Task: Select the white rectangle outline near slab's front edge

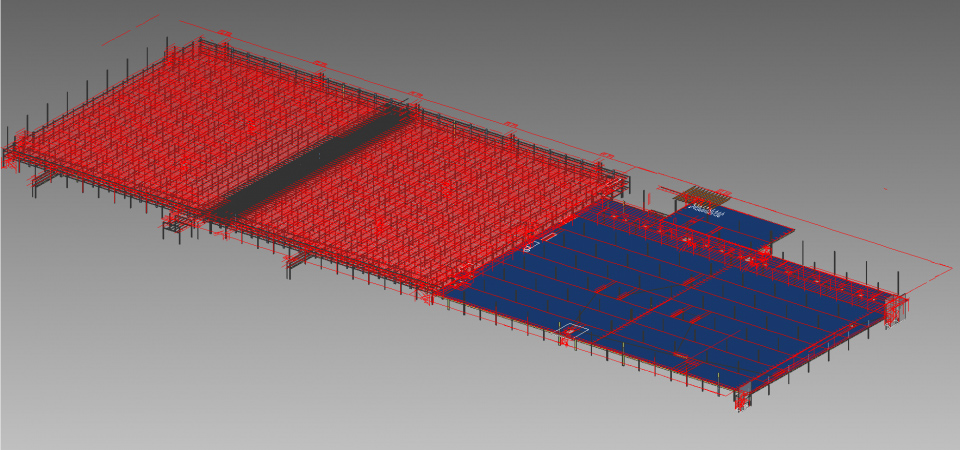Action: [573, 329]
